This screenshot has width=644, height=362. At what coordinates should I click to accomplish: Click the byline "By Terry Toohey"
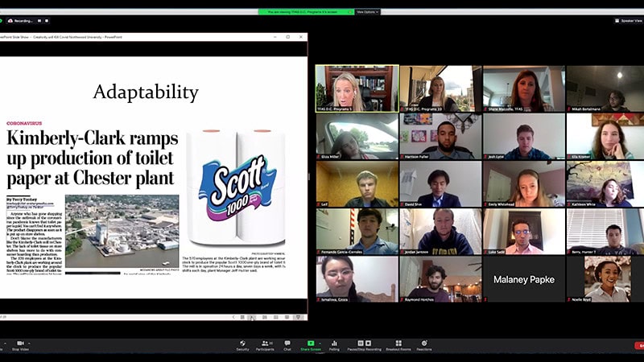pyautogui.click(x=22, y=200)
